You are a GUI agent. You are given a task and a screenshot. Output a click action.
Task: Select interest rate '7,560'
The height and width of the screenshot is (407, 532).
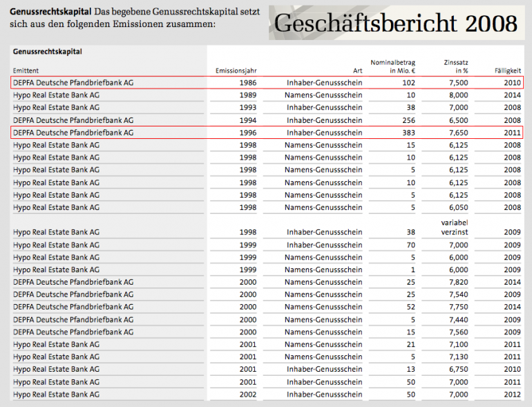point(459,332)
